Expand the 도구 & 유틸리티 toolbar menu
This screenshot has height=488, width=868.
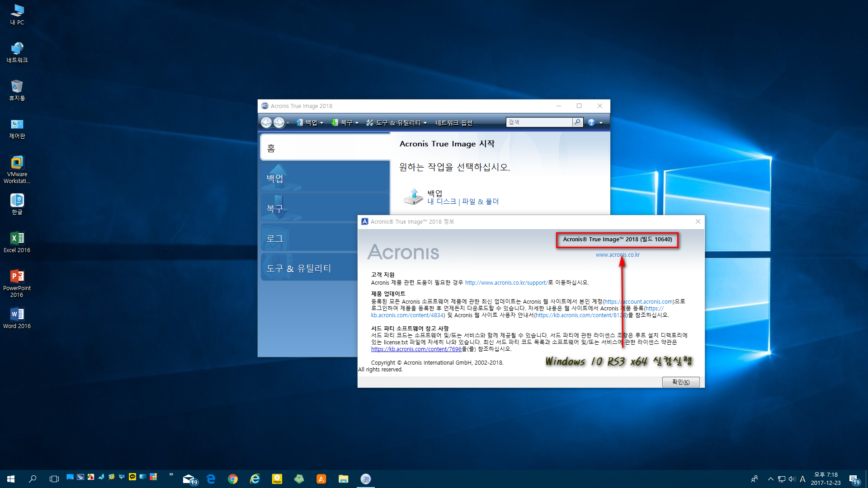click(396, 122)
